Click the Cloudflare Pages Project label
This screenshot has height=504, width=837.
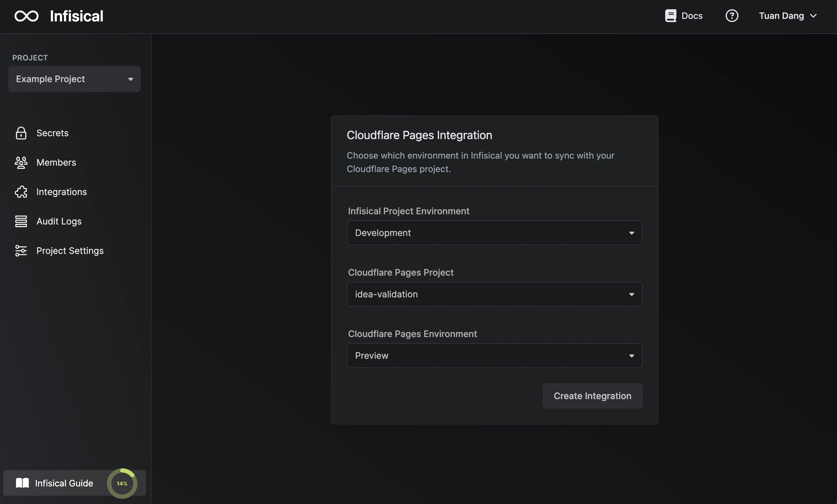[401, 272]
